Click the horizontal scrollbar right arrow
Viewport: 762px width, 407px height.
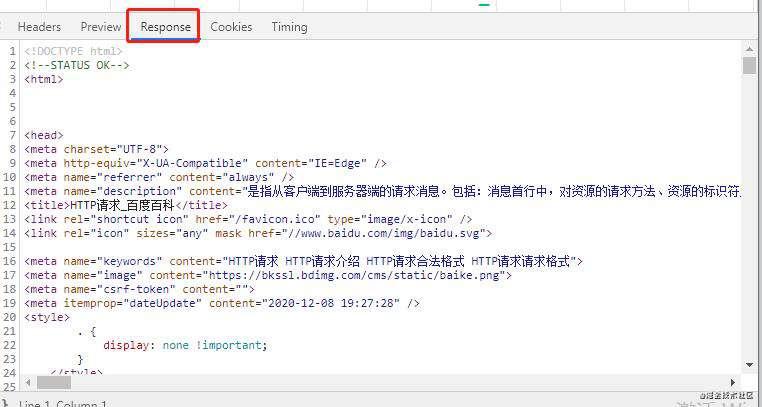tap(733, 383)
